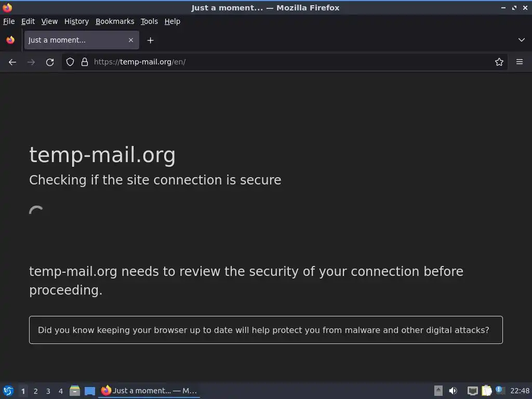Switch to workspace 4

point(61,391)
